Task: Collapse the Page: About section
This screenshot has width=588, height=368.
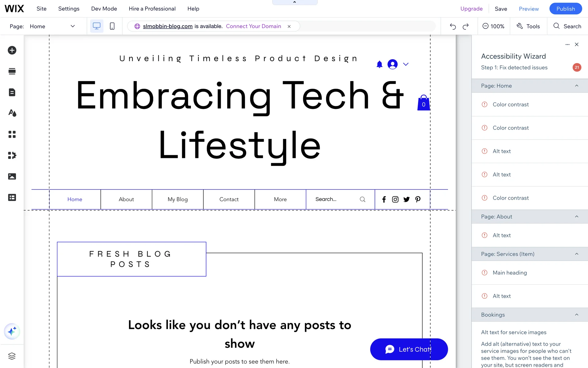Action: 577,217
